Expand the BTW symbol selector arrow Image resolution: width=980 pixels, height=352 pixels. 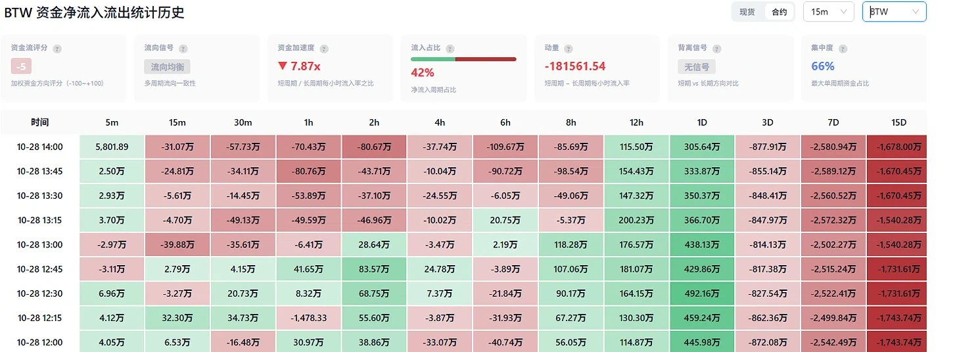click(x=916, y=12)
